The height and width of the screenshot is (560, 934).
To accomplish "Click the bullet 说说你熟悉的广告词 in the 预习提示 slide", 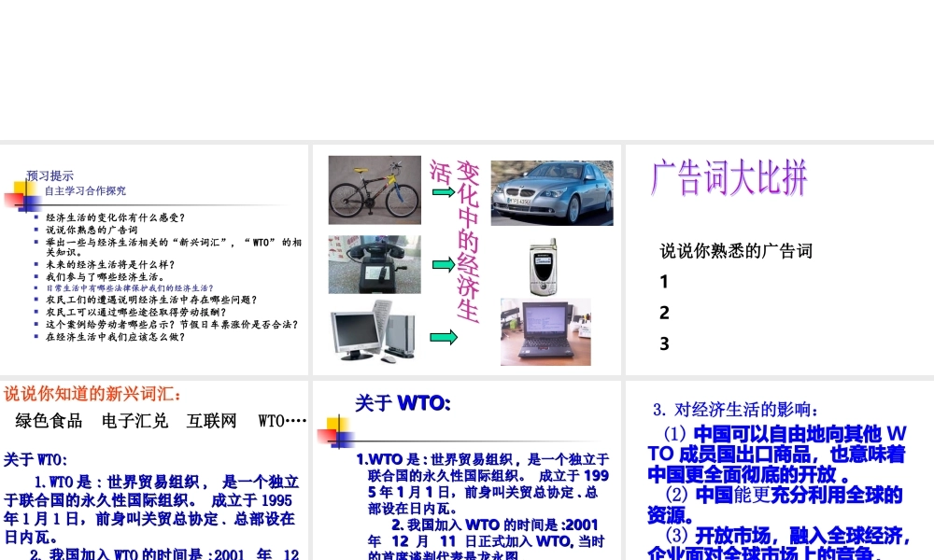I will [92, 230].
